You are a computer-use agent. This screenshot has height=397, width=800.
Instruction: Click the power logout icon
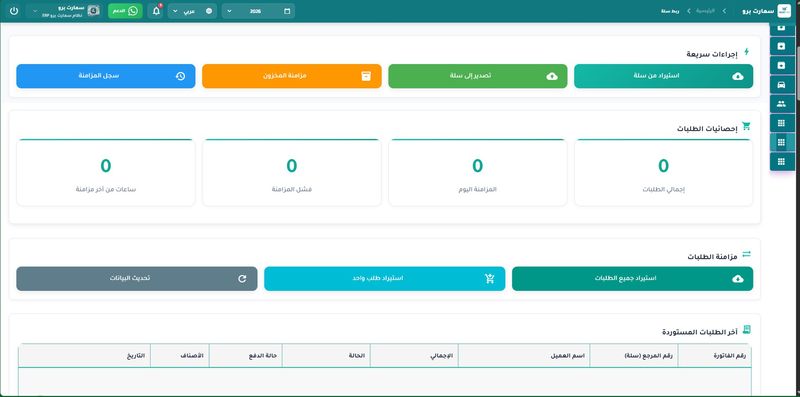point(14,11)
